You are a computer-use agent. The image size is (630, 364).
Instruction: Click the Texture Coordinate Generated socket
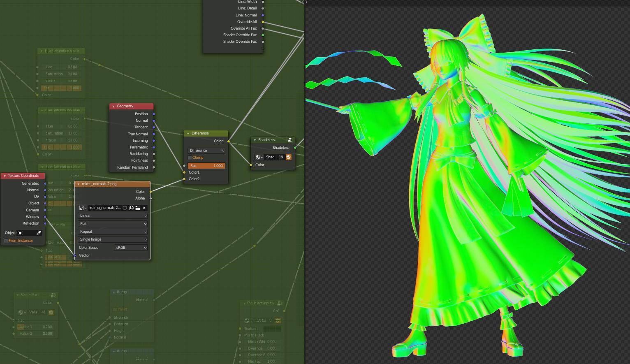(x=45, y=183)
